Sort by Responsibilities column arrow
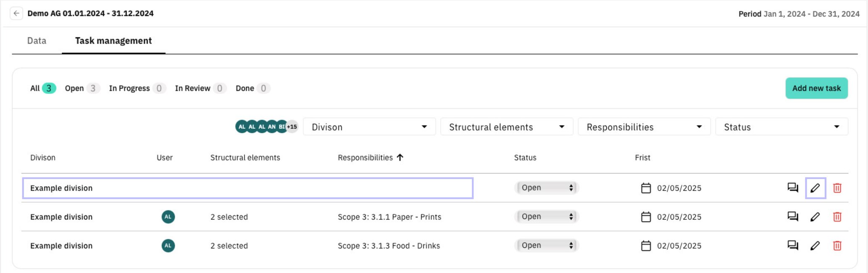 point(400,157)
